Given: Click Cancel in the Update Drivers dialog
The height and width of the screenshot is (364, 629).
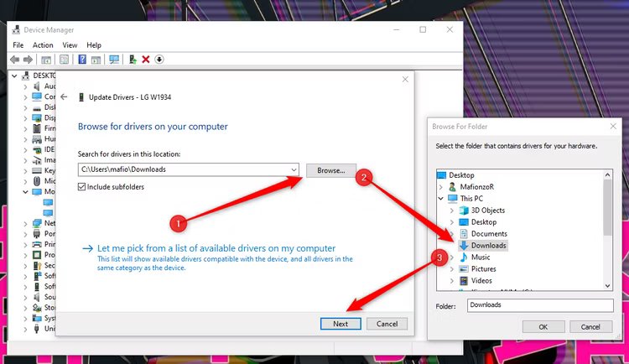Looking at the screenshot, I should coord(387,324).
